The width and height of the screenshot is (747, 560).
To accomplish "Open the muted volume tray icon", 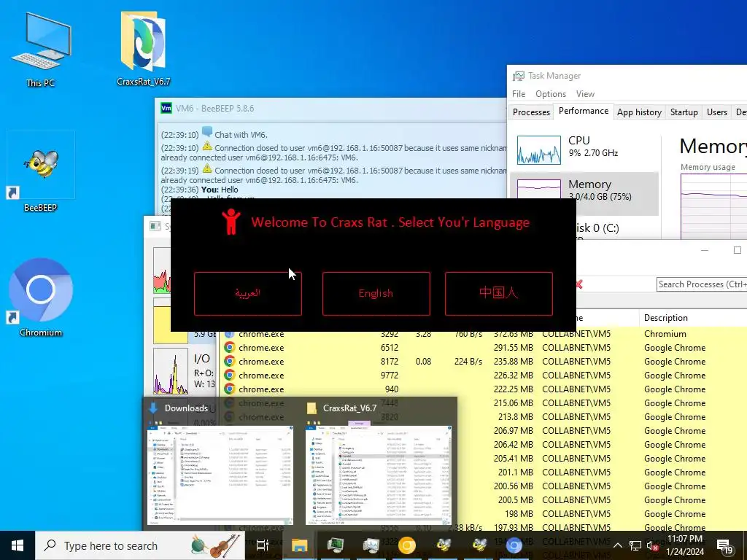I will (x=653, y=545).
